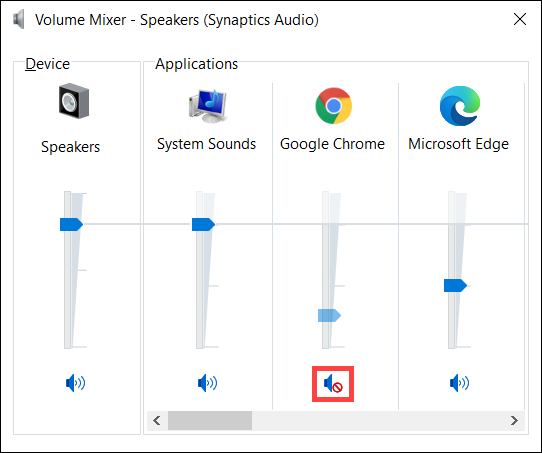Click the System Sounds slider handle
The width and height of the screenshot is (542, 453).
click(204, 224)
